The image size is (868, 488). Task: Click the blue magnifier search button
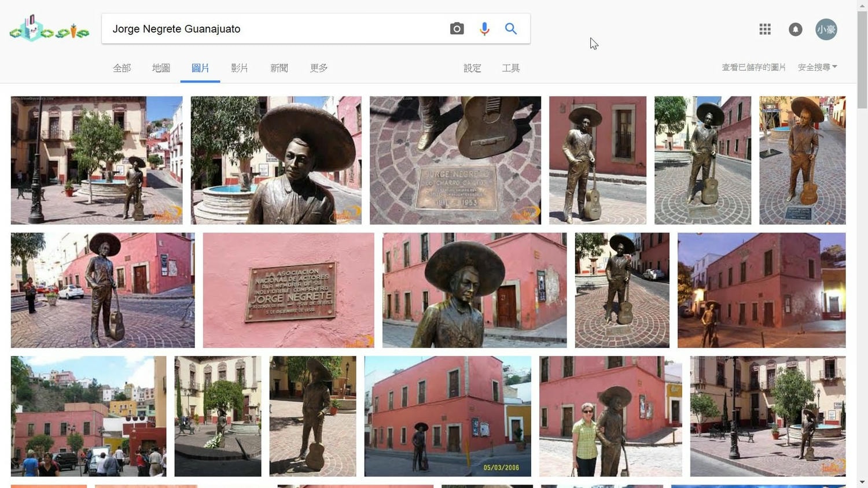pyautogui.click(x=510, y=29)
